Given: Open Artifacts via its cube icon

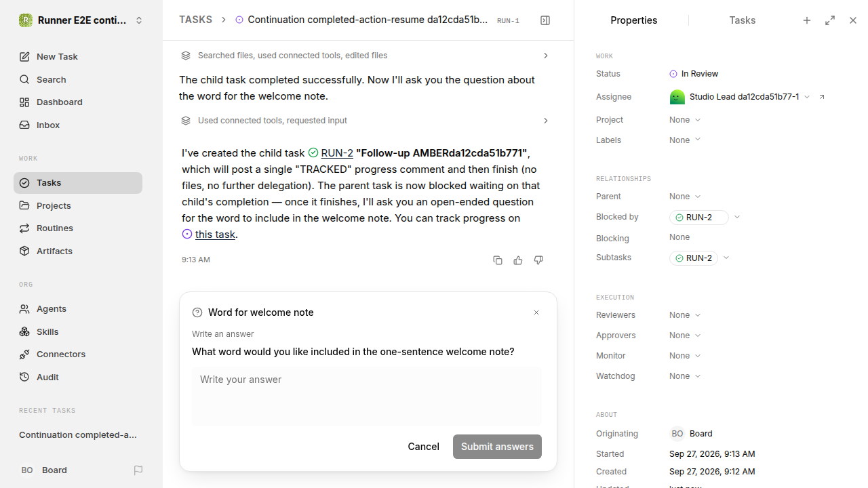Looking at the screenshot, I should [x=24, y=251].
